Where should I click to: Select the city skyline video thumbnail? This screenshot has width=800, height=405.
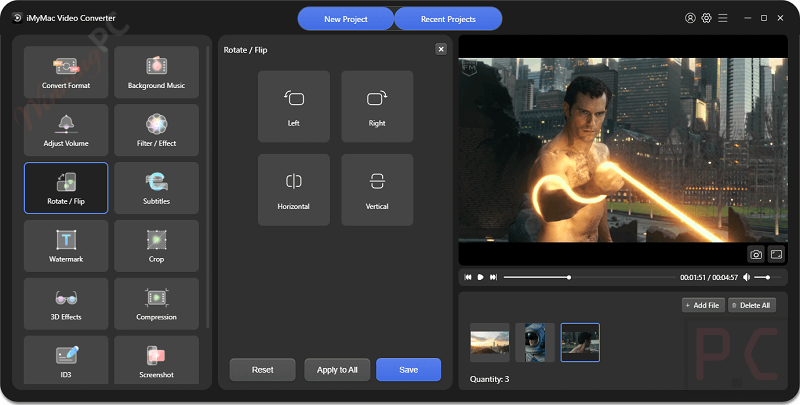point(490,342)
